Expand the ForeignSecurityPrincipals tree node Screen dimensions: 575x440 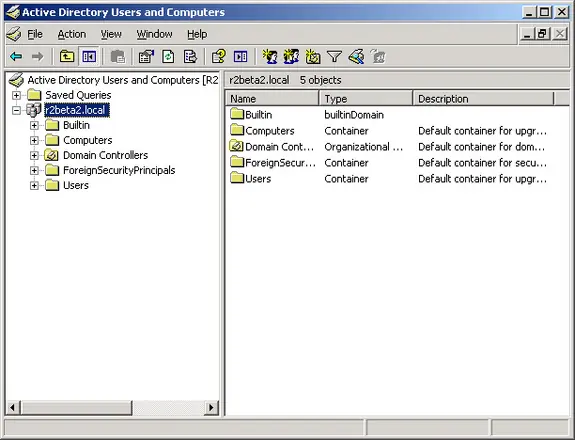coord(34,170)
